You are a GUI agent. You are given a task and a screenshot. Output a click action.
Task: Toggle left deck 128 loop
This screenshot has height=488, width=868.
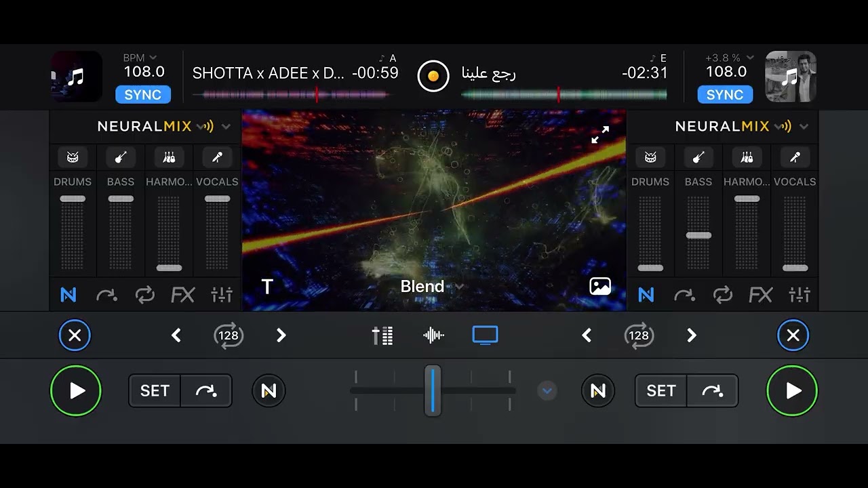tap(229, 335)
